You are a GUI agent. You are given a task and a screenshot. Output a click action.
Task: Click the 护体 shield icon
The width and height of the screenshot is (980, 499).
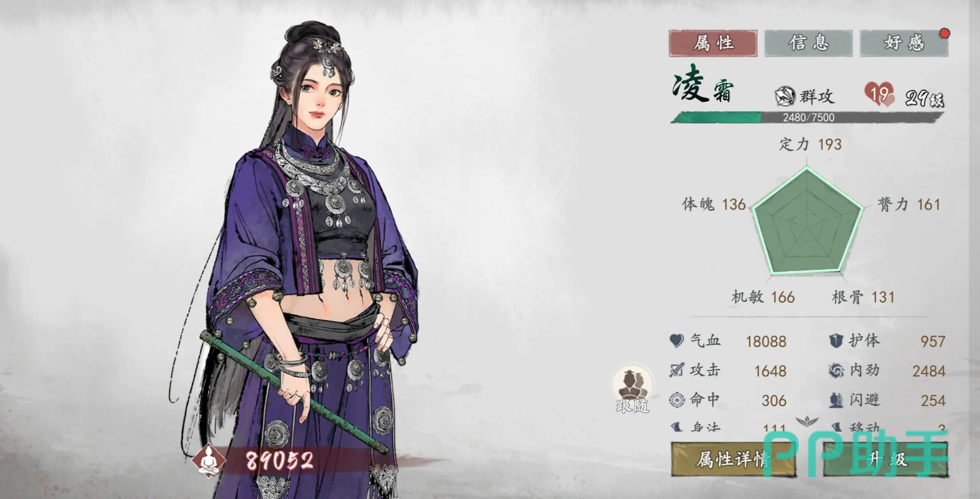[836, 341]
